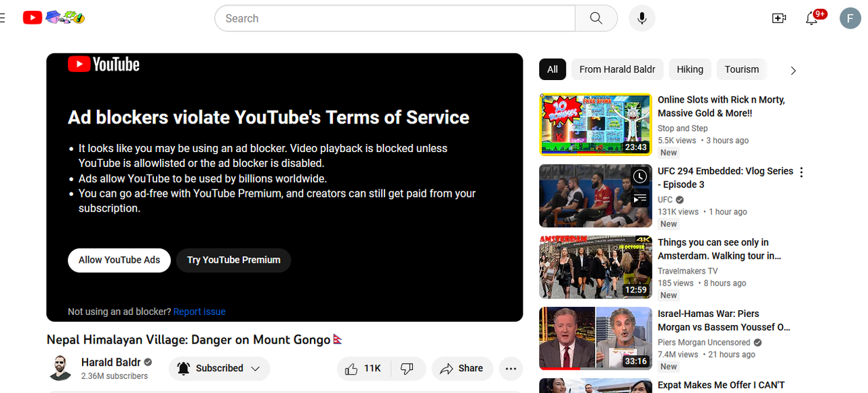This screenshot has width=868, height=393.
Task: Open the Create video icon
Action: pyautogui.click(x=778, y=18)
